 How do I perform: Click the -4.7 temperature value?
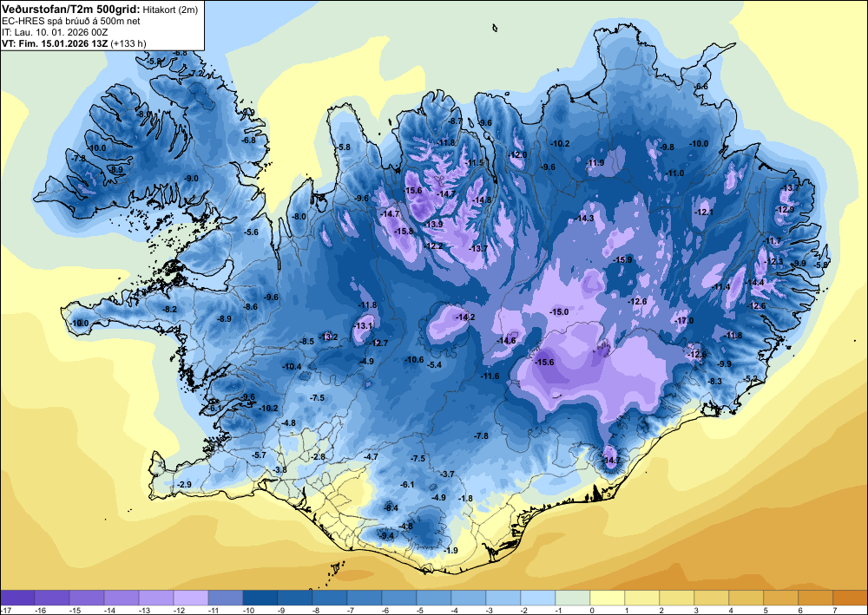372,457
